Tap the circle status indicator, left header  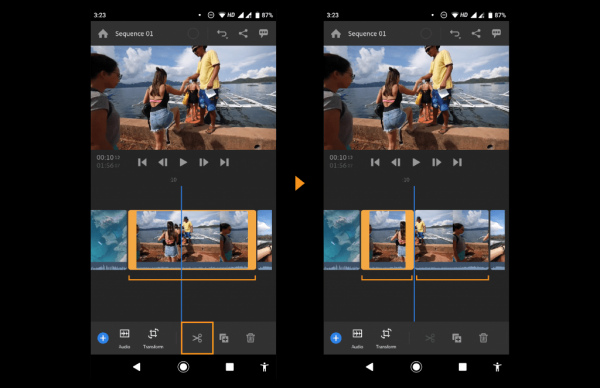[x=193, y=34]
